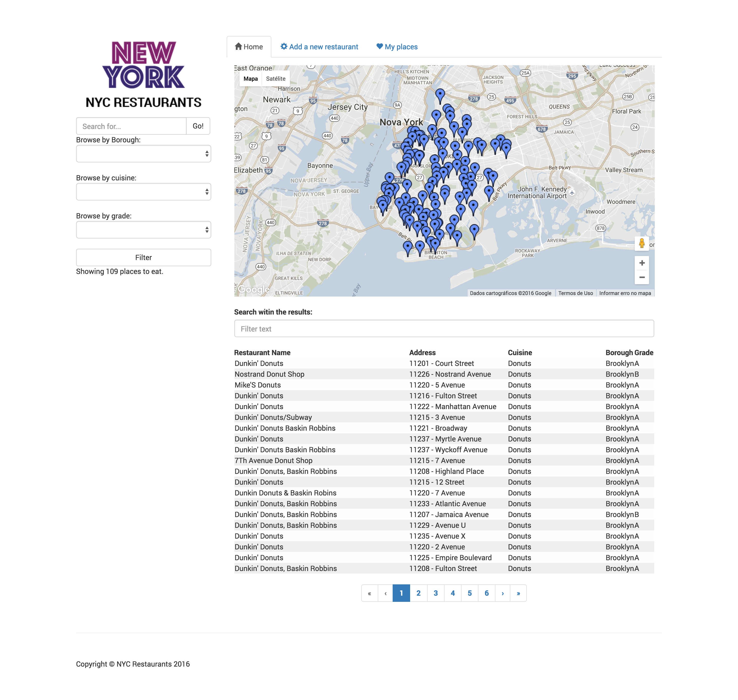738x700 pixels.
Task: Click the previous page single arrow
Action: coord(385,593)
